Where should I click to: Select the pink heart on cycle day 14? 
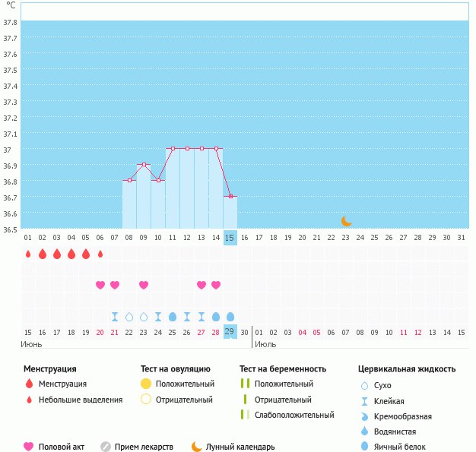tap(216, 285)
